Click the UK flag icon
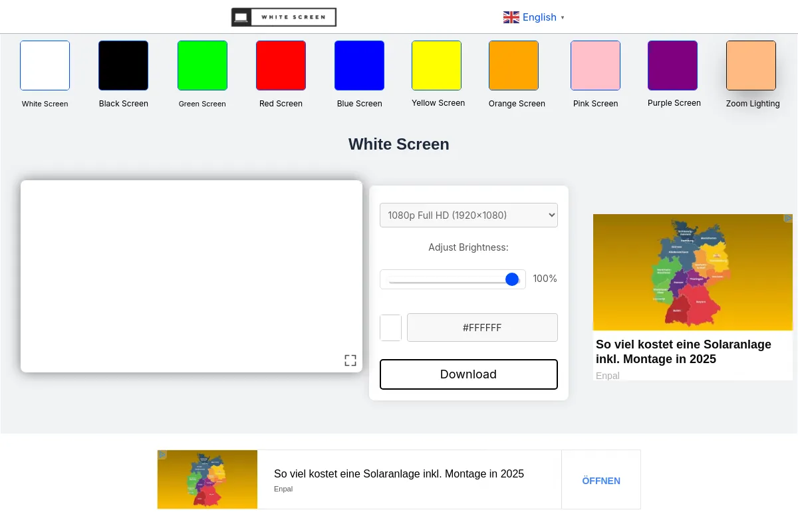Screen dimensions: 798x532 pyautogui.click(x=511, y=17)
